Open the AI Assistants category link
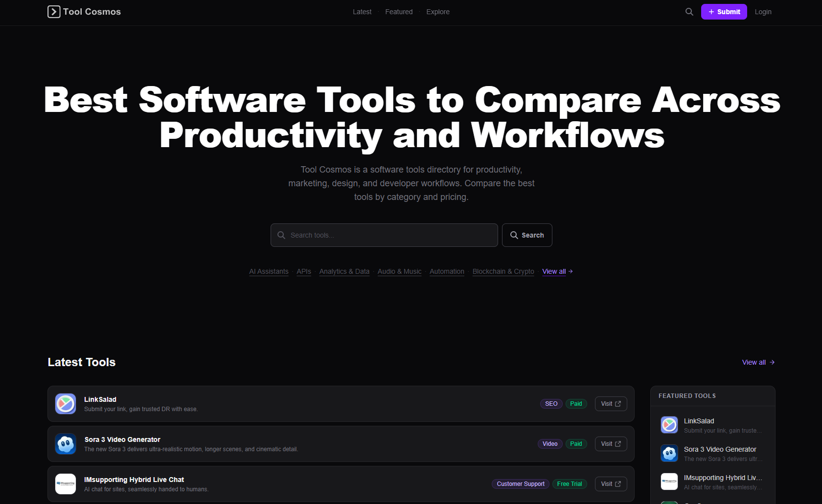822x504 pixels. point(269,271)
